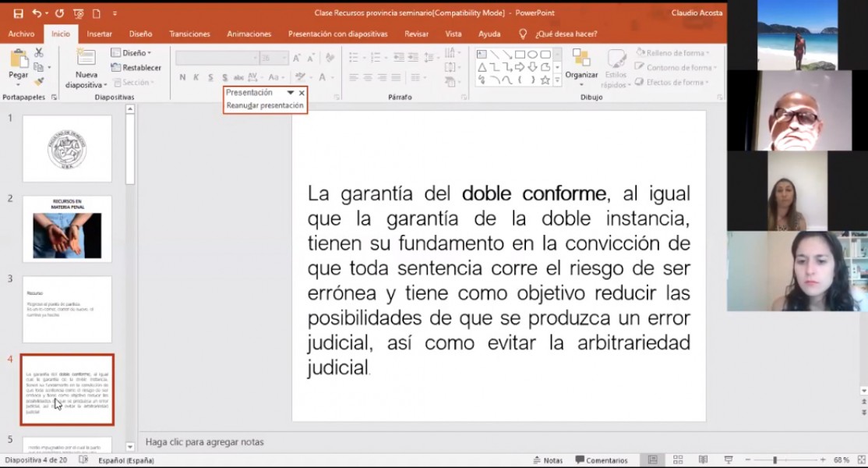Open the font name combo box
Screen dimensions: 868x468
(217, 58)
